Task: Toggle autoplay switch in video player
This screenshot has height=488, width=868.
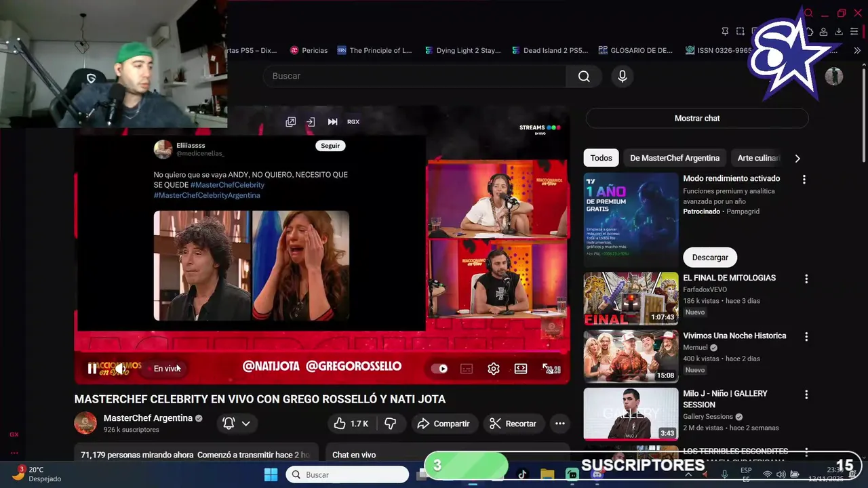Action: coord(439,369)
